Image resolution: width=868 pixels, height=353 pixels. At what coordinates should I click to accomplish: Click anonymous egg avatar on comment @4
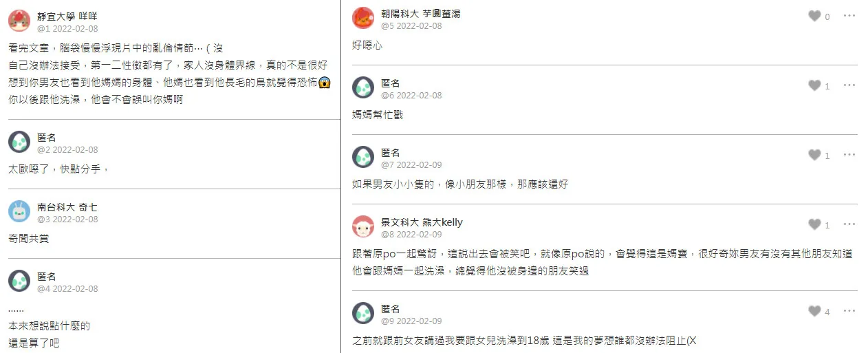(19, 281)
